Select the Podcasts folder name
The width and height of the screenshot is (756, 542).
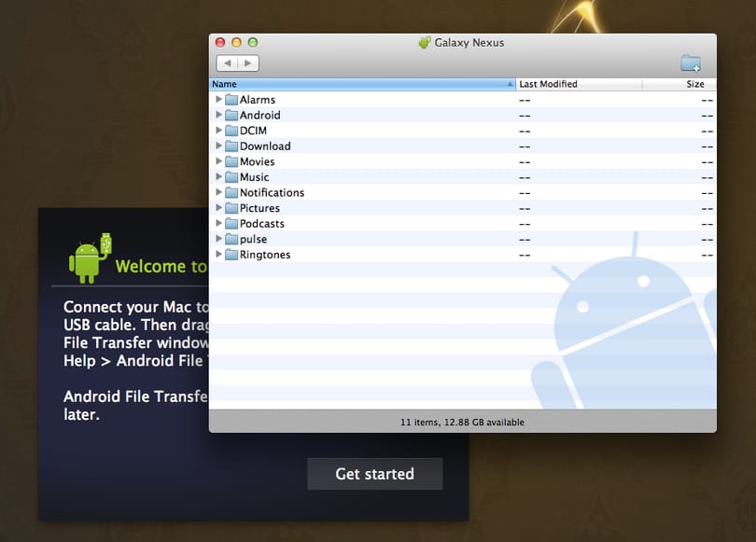(262, 224)
